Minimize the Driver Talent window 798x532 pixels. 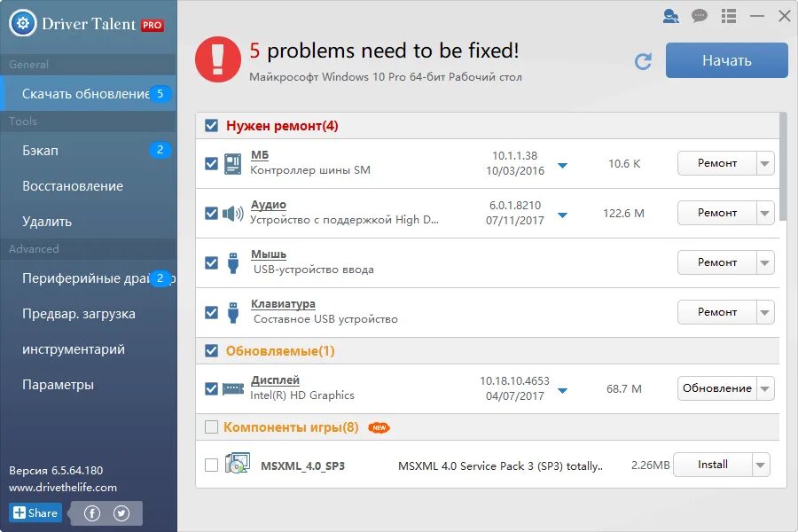click(x=757, y=16)
